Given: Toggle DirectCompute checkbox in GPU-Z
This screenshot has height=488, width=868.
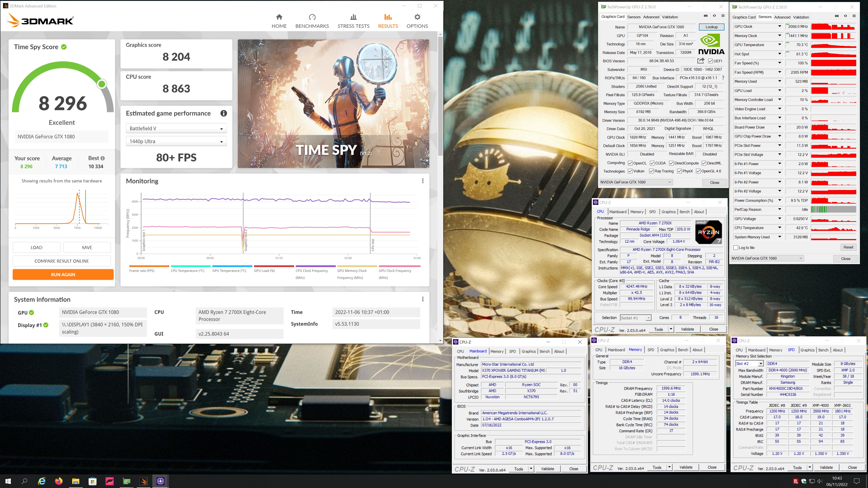Looking at the screenshot, I should point(671,163).
